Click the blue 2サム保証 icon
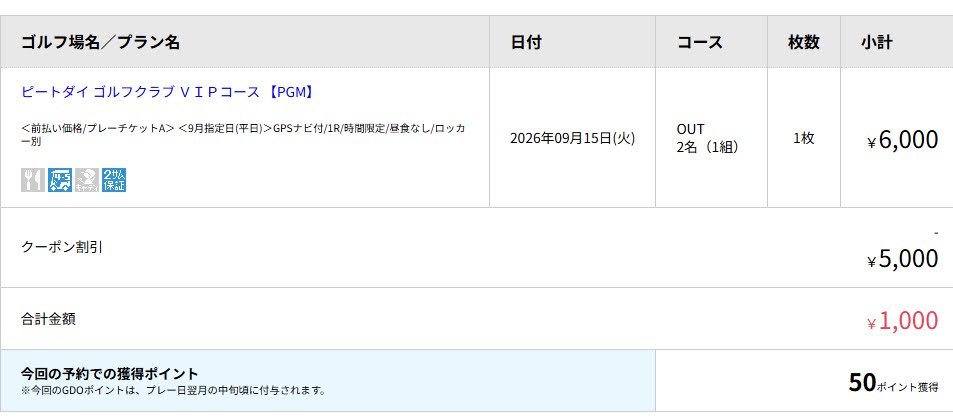This screenshot has height=417, width=953. click(114, 180)
